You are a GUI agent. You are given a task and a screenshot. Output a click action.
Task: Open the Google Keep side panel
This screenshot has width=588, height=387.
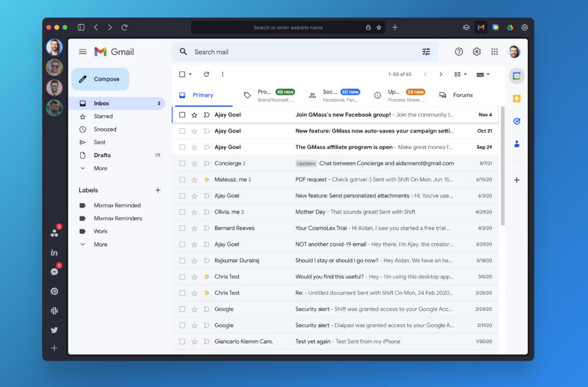tap(517, 98)
